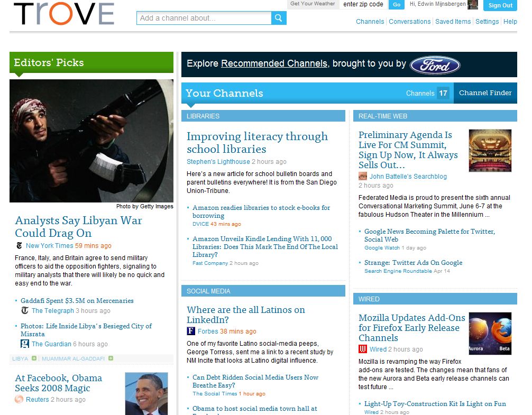Open the Libyan fighter photo

click(91, 141)
